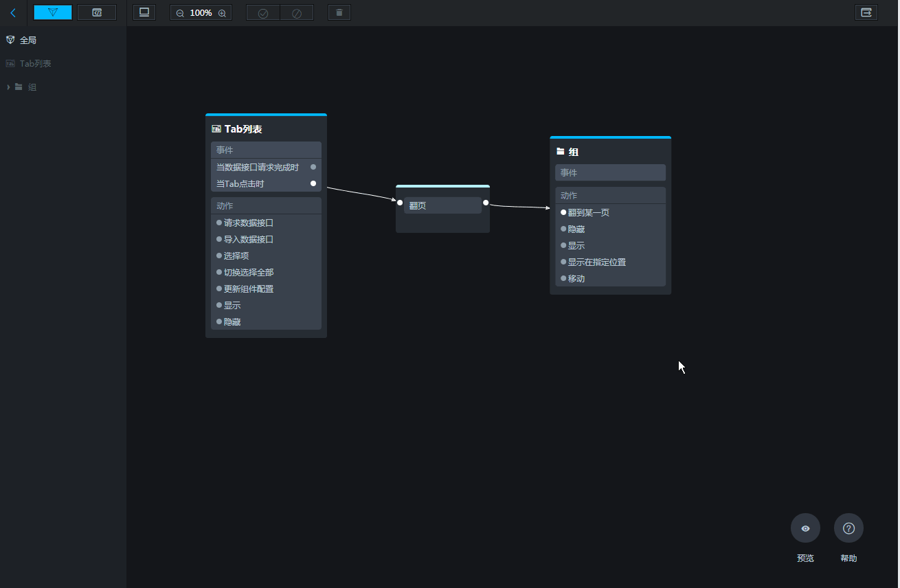
Task: Expand the 组 folder arrow in sidebar
Action: pyautogui.click(x=8, y=87)
